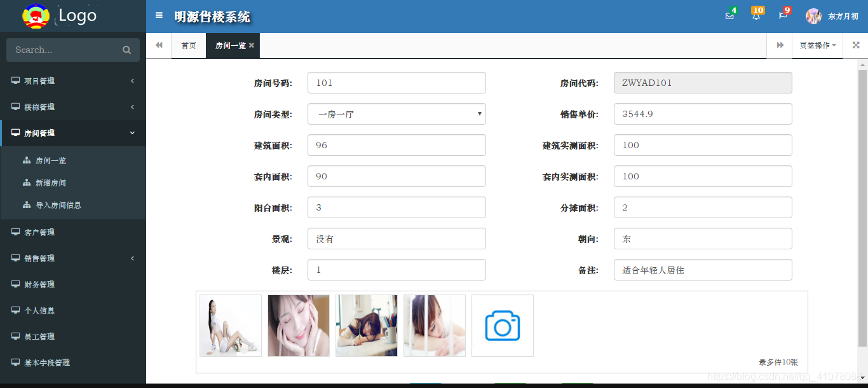
Task: Collapse the 房间管理 menu
Action: point(73,133)
